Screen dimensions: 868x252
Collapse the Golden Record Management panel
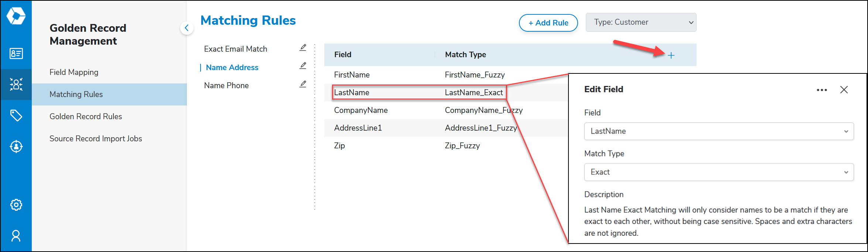coord(187,28)
